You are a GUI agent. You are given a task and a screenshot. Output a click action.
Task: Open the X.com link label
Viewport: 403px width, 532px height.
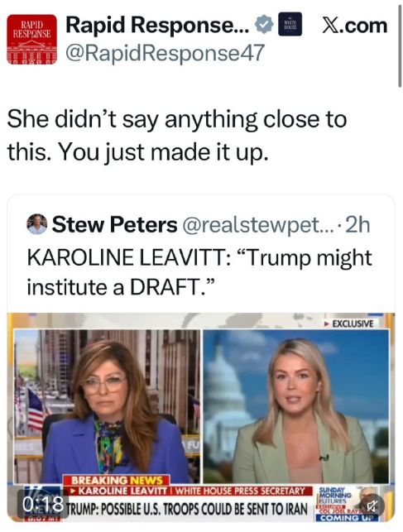pyautogui.click(x=354, y=26)
